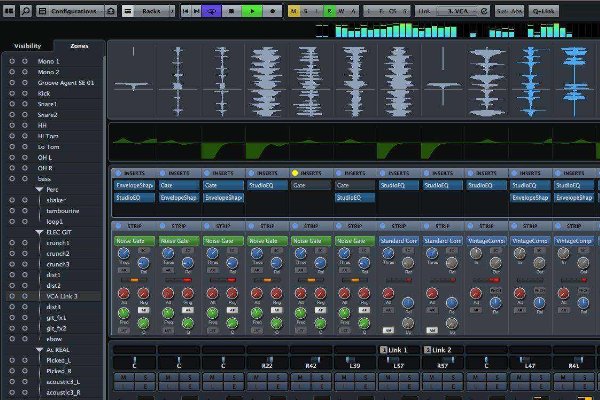Toggle visibility dot for VCA Link 3
This screenshot has height=400, width=600.
(x=10, y=296)
